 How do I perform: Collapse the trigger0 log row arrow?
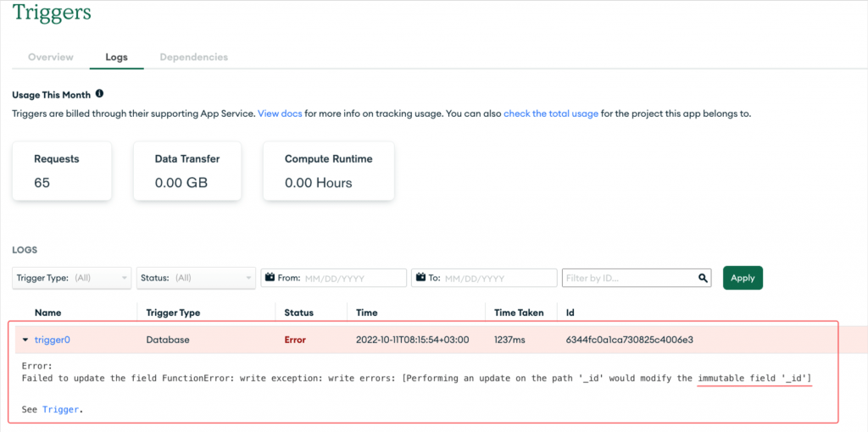[x=25, y=341]
